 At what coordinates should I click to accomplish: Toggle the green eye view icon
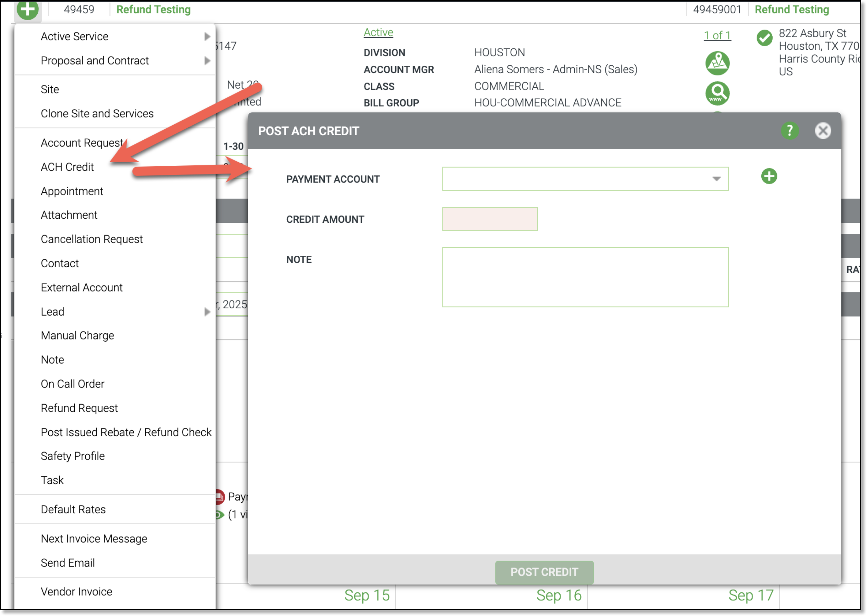pyautogui.click(x=219, y=515)
